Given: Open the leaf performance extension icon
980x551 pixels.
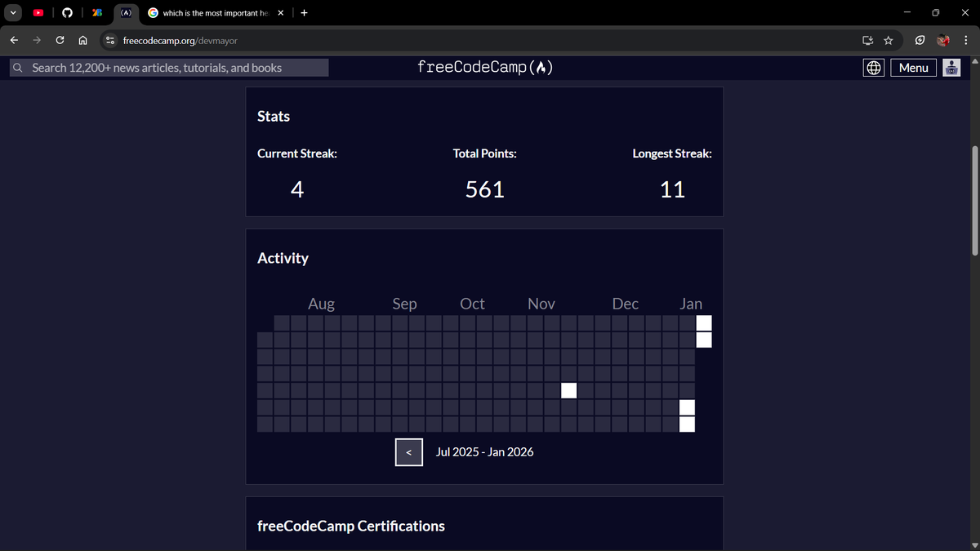Looking at the screenshot, I should click(920, 40).
